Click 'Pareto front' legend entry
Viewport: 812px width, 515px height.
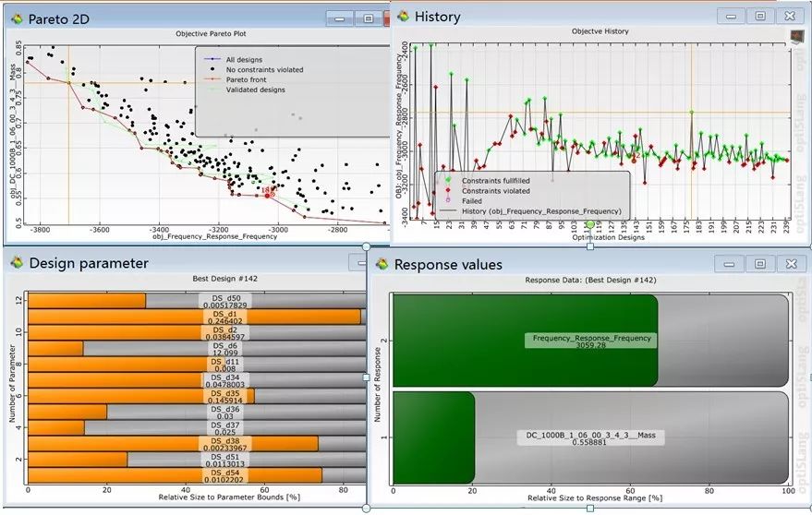click(246, 79)
